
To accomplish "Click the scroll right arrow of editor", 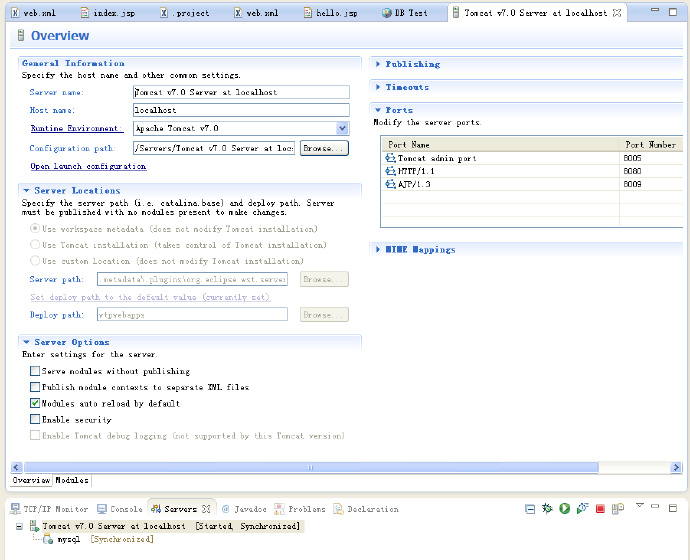I will (x=676, y=467).
